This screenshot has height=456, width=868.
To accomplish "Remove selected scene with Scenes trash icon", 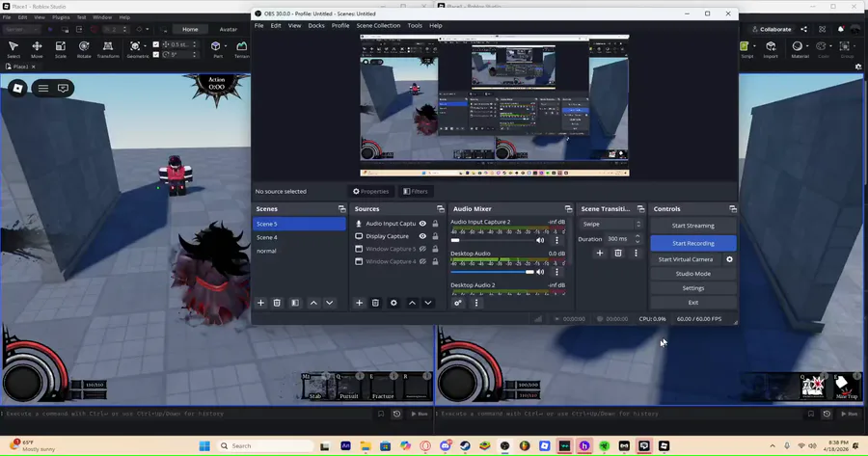I will point(277,303).
